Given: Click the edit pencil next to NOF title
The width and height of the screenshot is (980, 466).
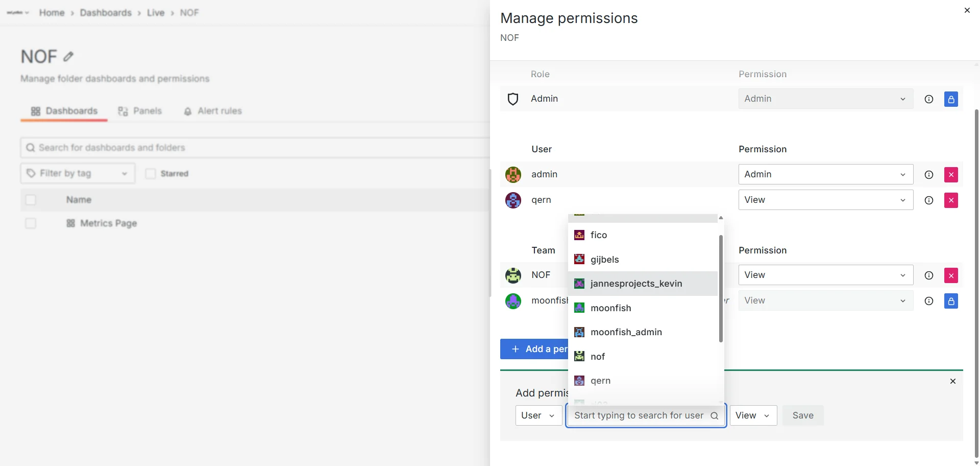Looking at the screenshot, I should coord(68,57).
